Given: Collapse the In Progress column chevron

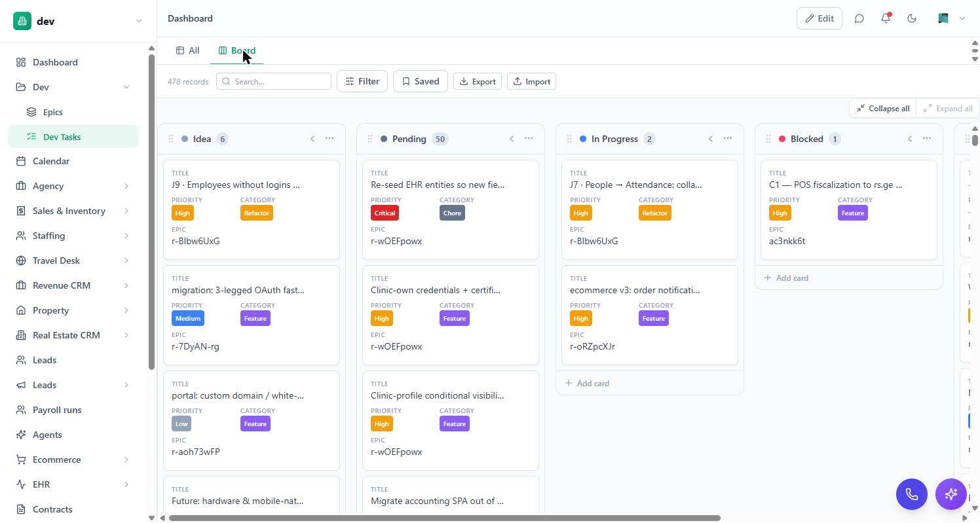Looking at the screenshot, I should [x=711, y=139].
